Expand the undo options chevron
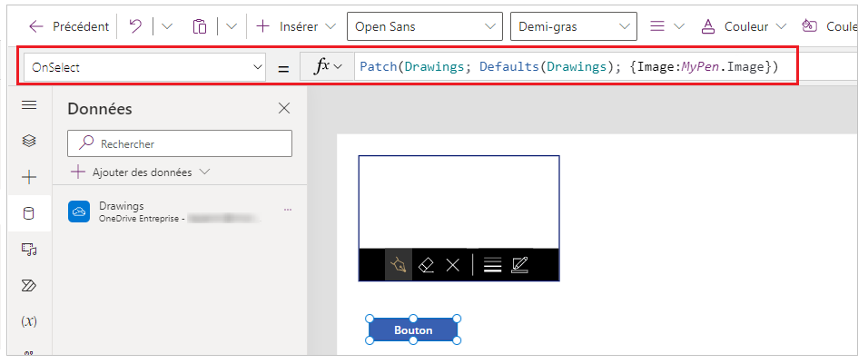 [x=167, y=26]
